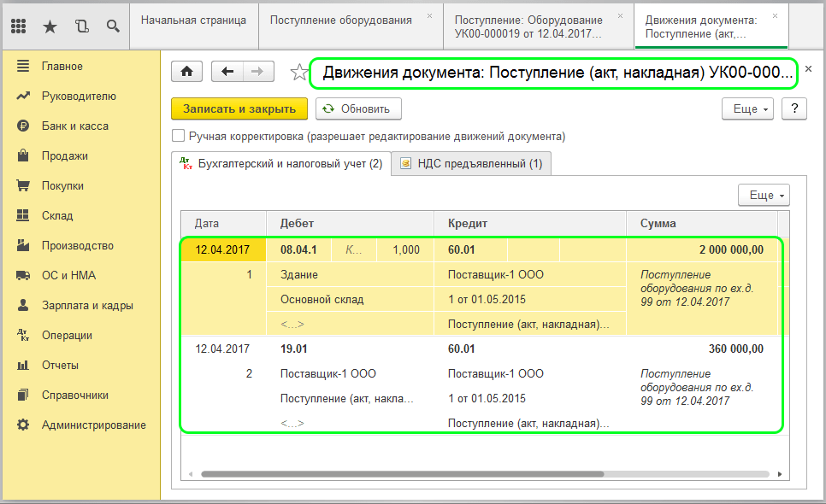Viewport: 826px width, 504px height.
Task: Open the top Еще dropdown menu
Action: pyautogui.click(x=747, y=108)
